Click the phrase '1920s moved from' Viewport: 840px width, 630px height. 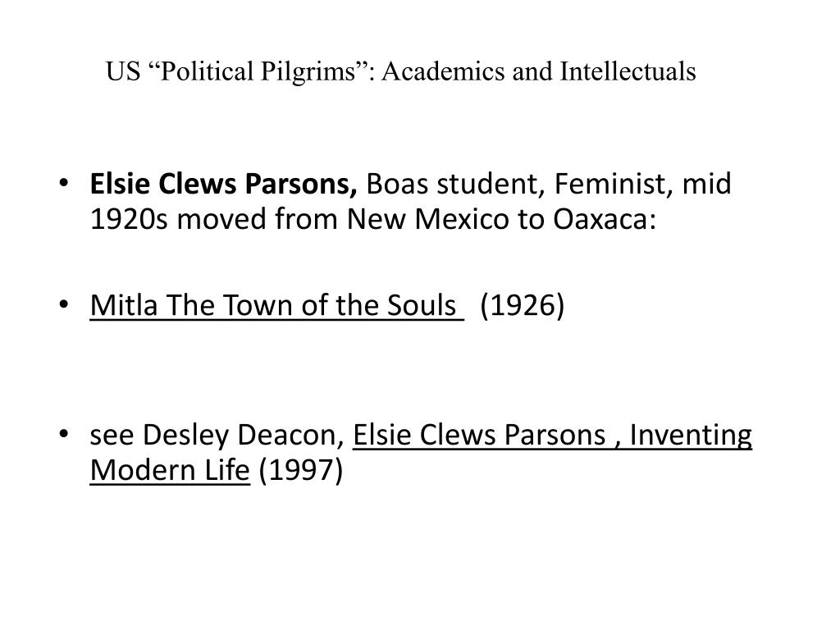coord(214,219)
